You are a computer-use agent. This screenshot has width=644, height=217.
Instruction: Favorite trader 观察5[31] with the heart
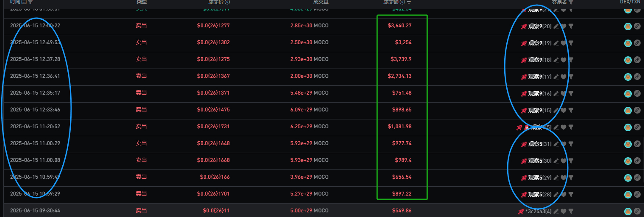coord(563,144)
